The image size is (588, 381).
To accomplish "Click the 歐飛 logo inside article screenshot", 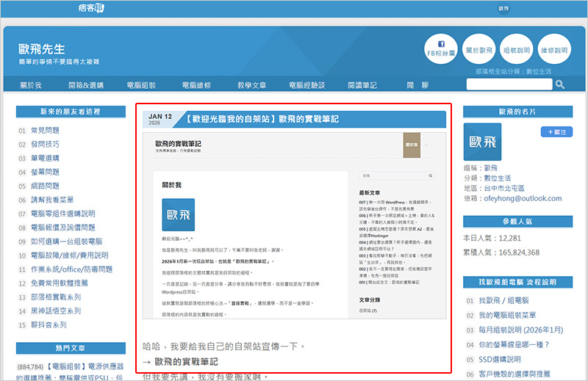I will click(x=179, y=215).
